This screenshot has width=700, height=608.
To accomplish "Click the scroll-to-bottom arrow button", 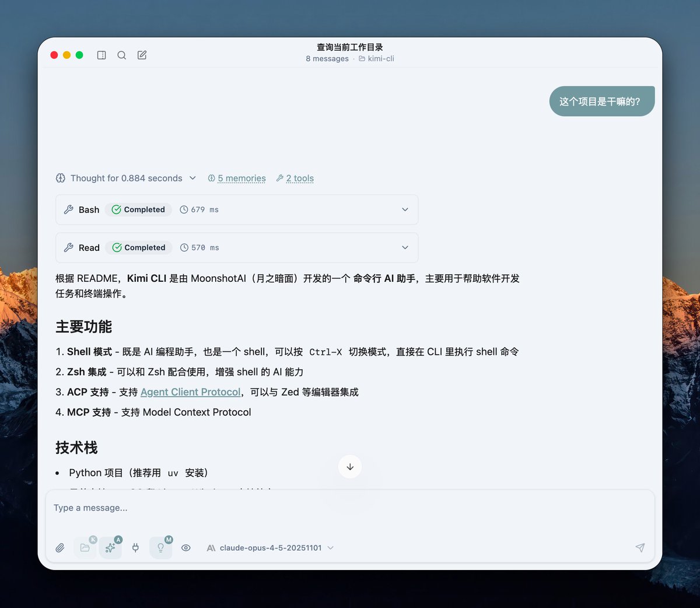I will (x=350, y=467).
